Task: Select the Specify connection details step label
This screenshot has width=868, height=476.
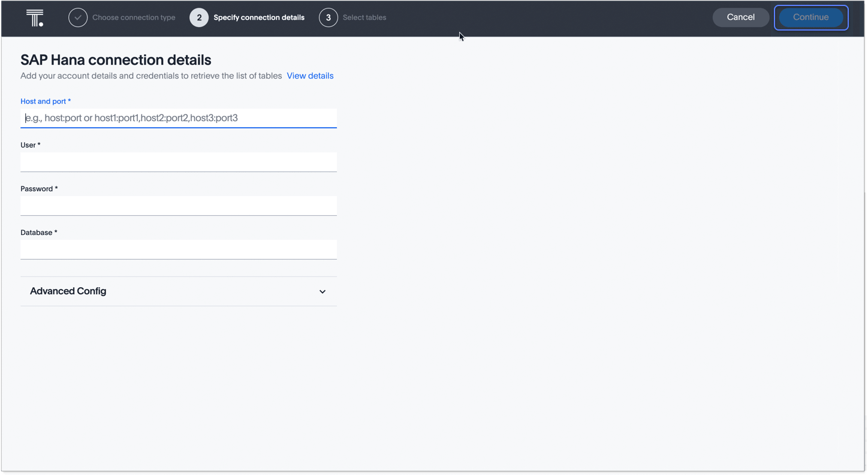Action: pyautogui.click(x=259, y=18)
